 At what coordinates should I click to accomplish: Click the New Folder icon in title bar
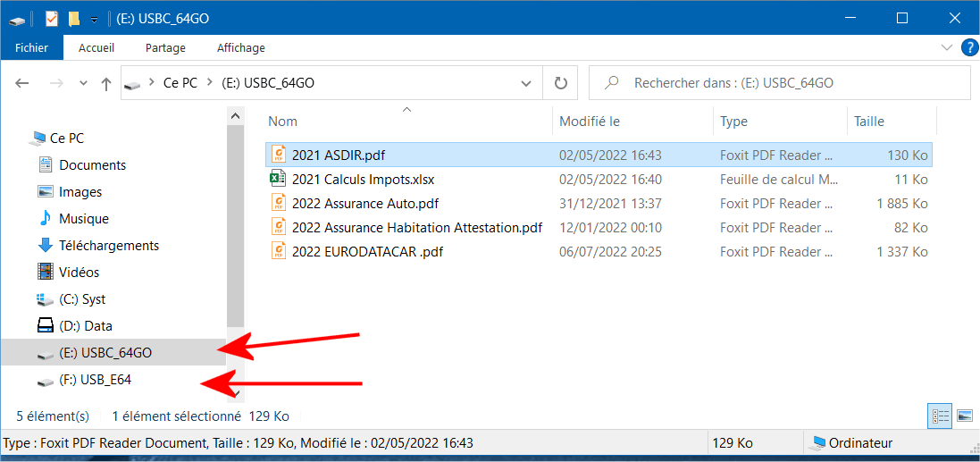point(74,20)
